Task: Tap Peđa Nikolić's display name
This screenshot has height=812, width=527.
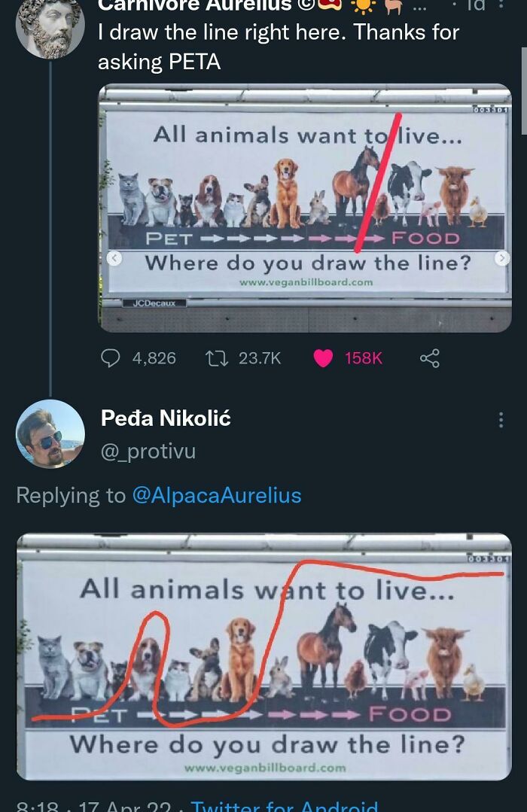Action: pos(166,419)
